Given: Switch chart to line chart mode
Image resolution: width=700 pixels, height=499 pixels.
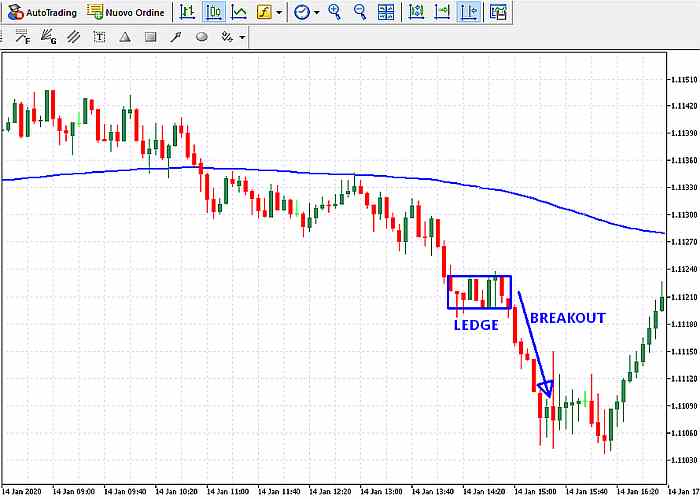Looking at the screenshot, I should point(239,12).
